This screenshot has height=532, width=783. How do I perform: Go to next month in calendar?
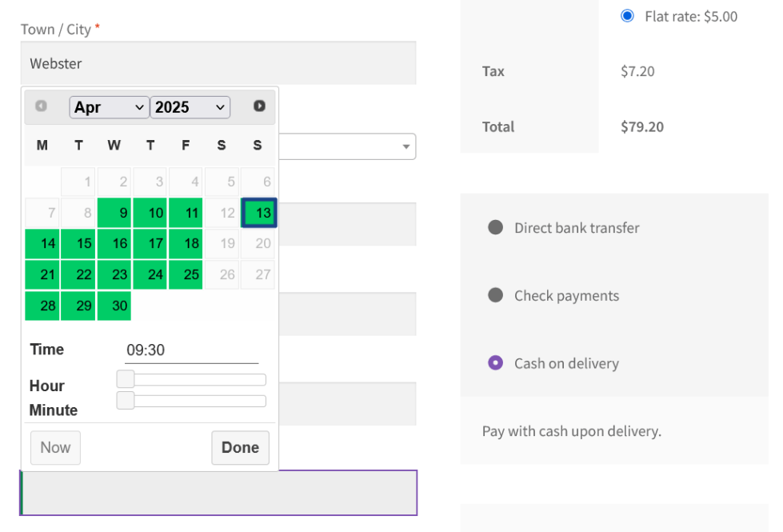259,106
